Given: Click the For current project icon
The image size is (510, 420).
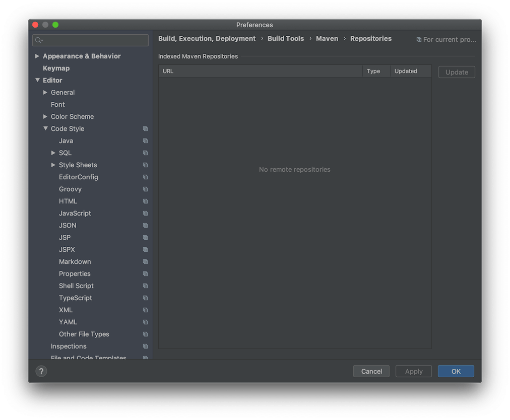Looking at the screenshot, I should (x=419, y=40).
